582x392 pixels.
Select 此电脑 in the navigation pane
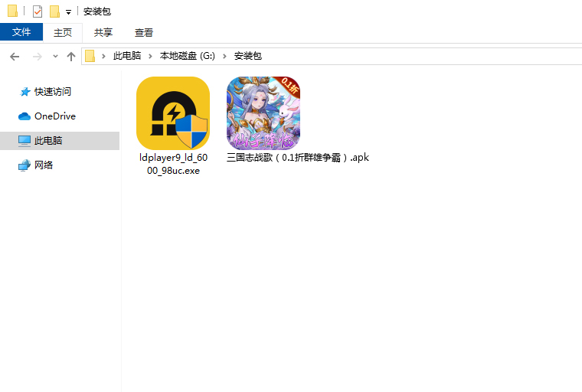(x=47, y=141)
